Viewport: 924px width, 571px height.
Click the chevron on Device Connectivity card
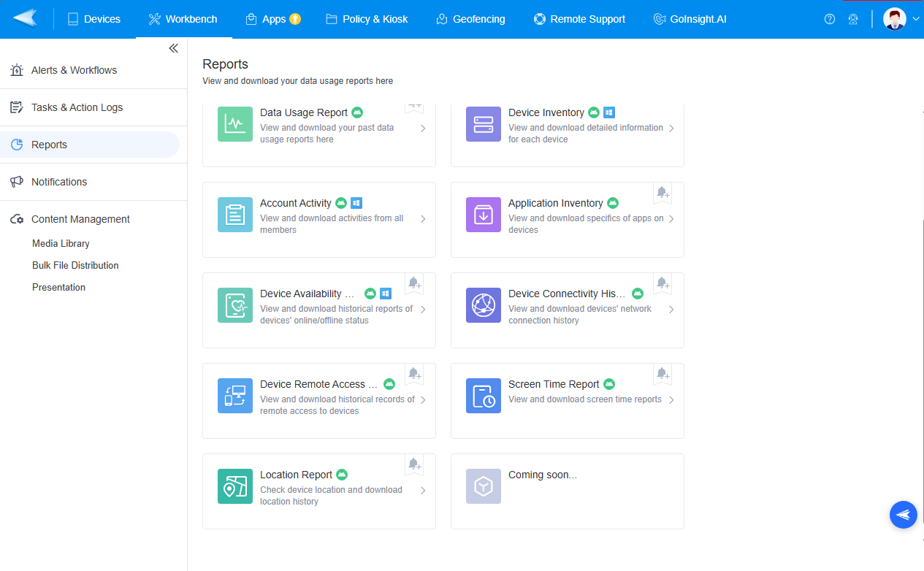coord(671,310)
